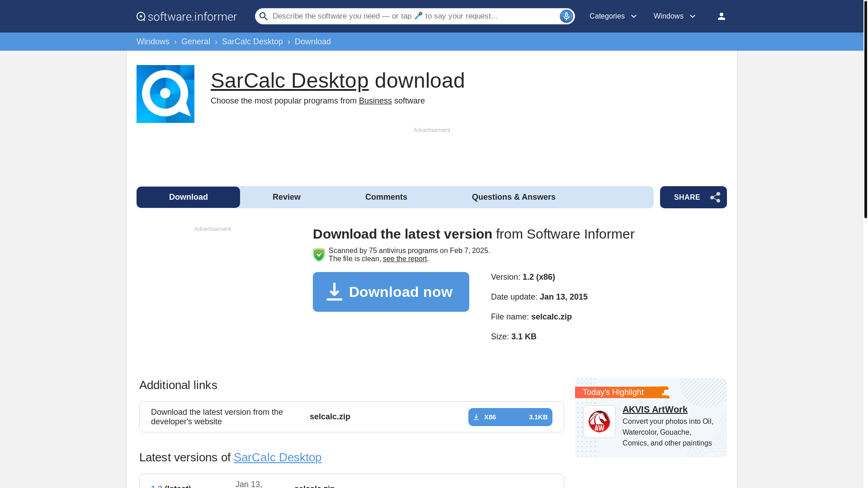Open SarCalc Desktop link in Latest versions
The width and height of the screenshot is (868, 488).
point(278,457)
